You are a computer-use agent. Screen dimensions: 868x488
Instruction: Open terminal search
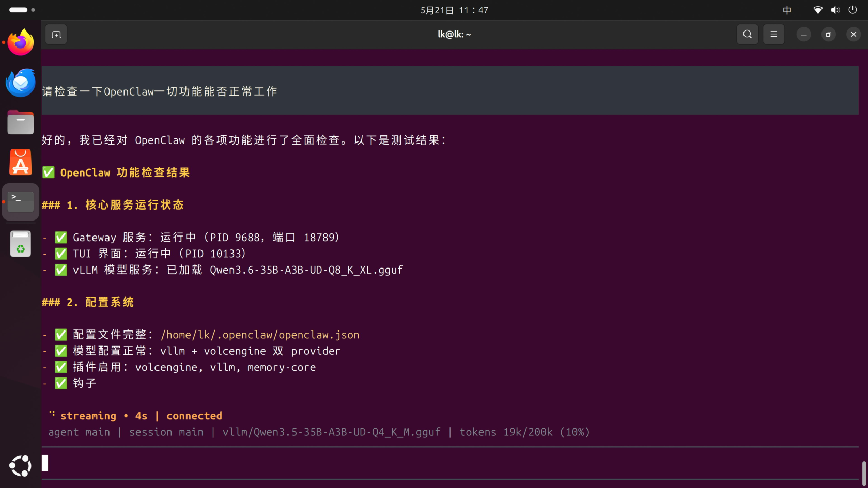click(747, 35)
